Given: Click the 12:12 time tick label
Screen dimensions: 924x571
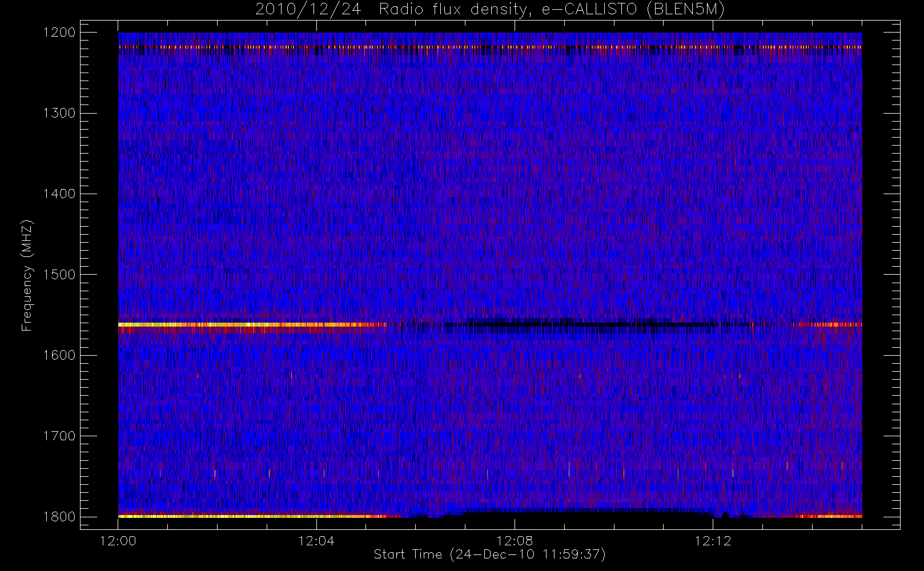Looking at the screenshot, I should pos(713,541).
